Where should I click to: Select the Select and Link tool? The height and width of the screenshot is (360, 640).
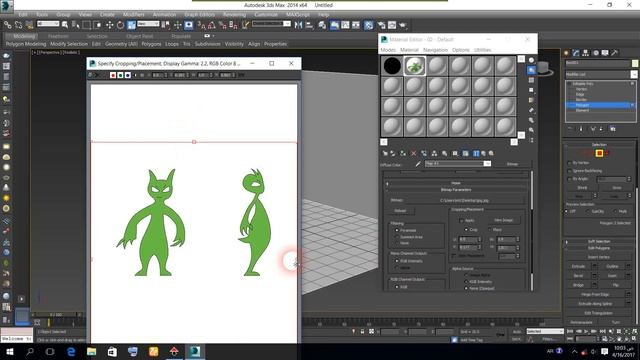[7, 25]
